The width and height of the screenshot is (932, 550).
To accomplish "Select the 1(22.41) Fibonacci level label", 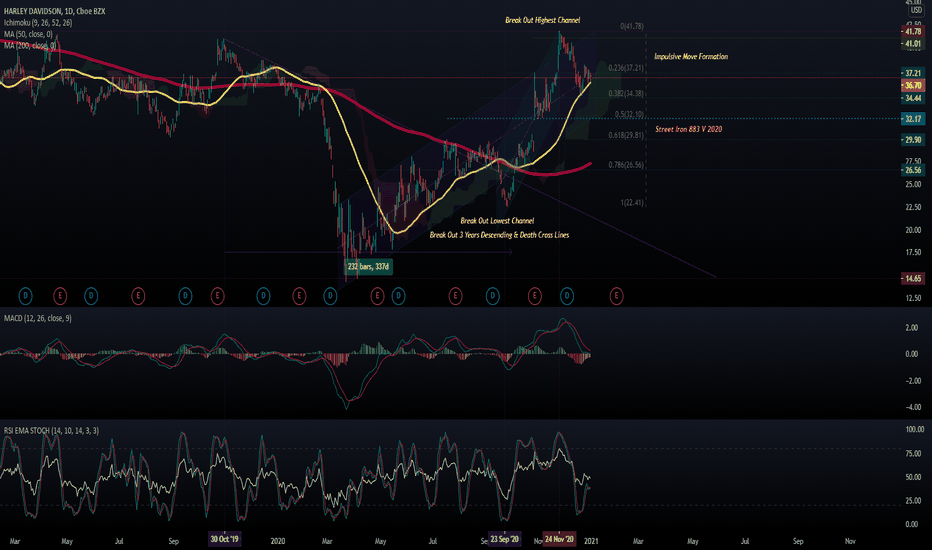I will coord(632,203).
